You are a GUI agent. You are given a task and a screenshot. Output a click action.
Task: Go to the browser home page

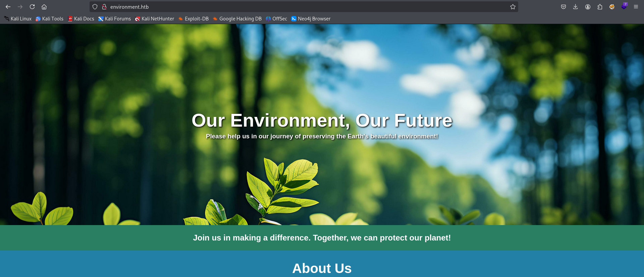click(44, 7)
